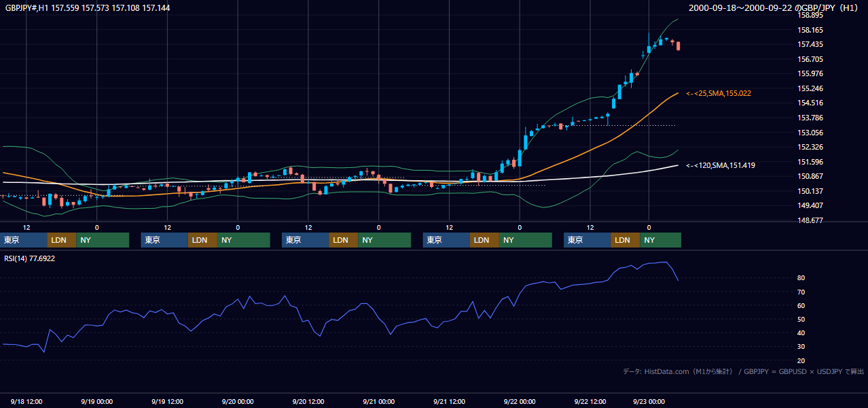This screenshot has height=408, width=868.
Task: Click the 9/20 00:00 time axis label
Action: click(237, 401)
